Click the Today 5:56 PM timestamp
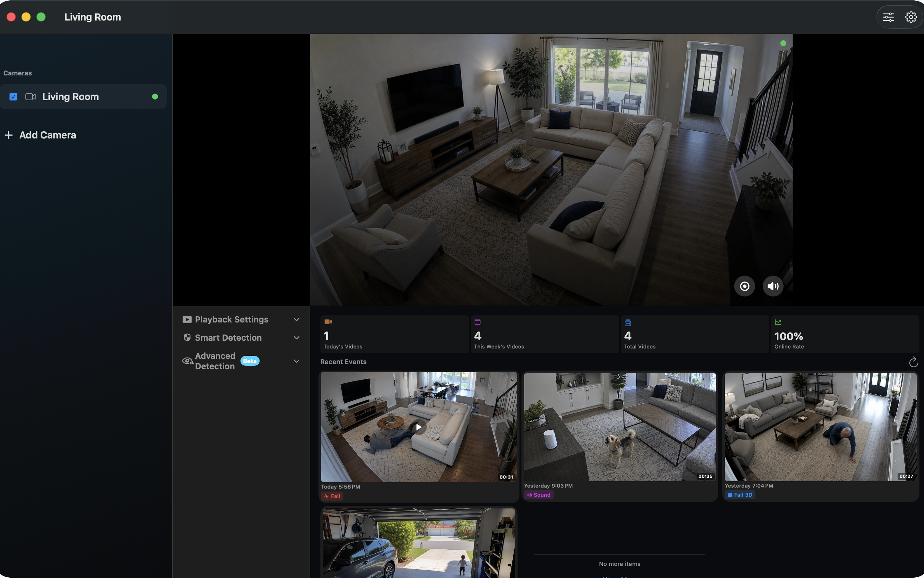This screenshot has width=924, height=578. (341, 487)
